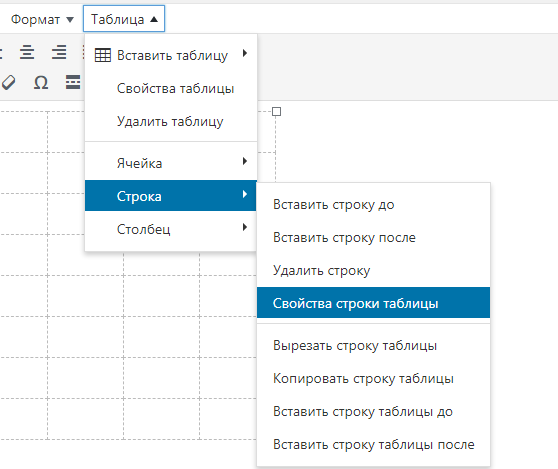Viewport: 558px width, 469px height.
Task: Select Удалить таблицу from the menu
Action: [171, 121]
